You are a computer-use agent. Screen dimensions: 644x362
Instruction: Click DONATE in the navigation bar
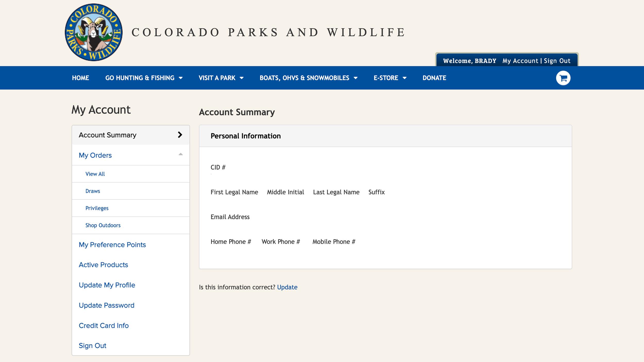pyautogui.click(x=434, y=78)
